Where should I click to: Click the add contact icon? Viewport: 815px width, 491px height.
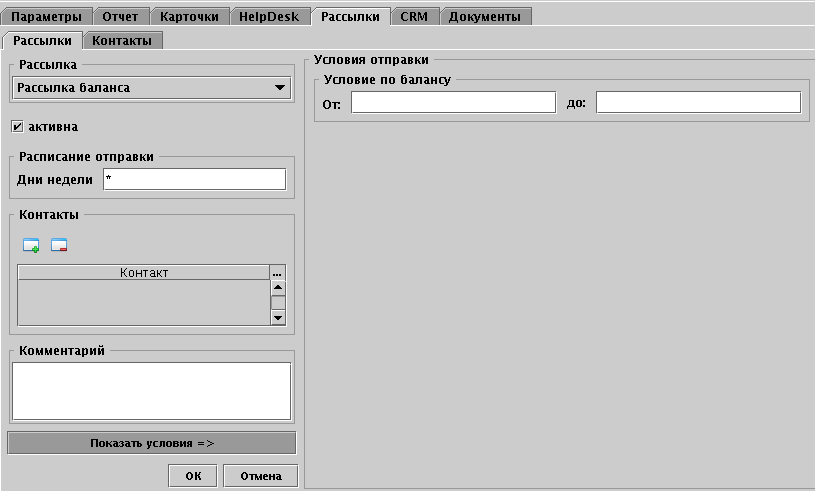[x=31, y=245]
